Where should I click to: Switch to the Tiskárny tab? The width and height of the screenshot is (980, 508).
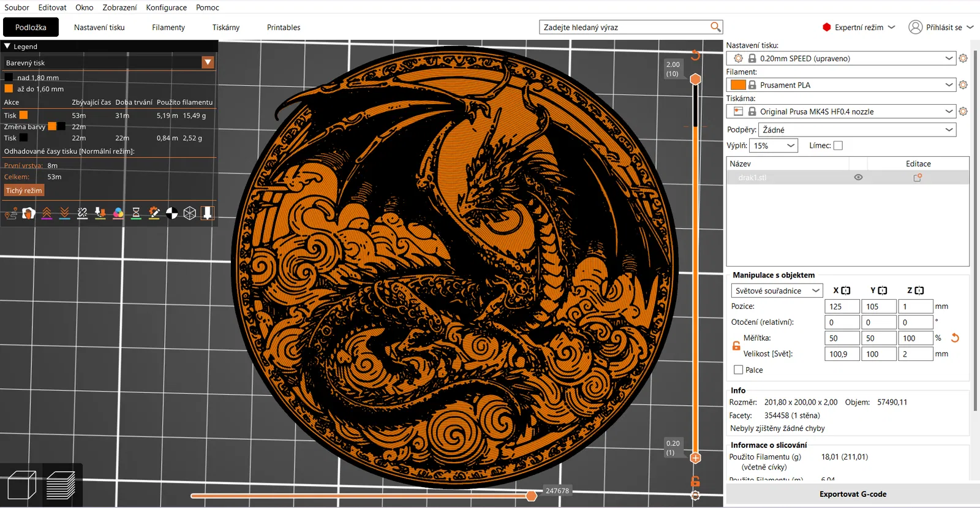(226, 27)
